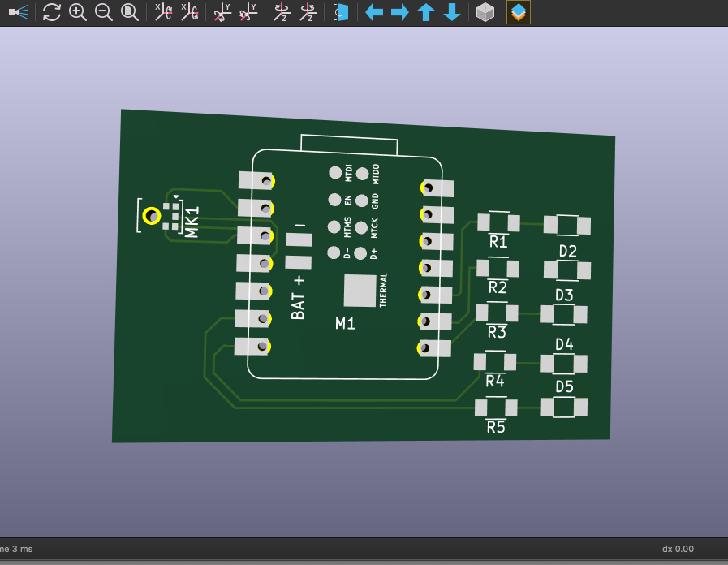Image resolution: width=728 pixels, height=565 pixels.
Task: Pan the board down with arrow
Action: (x=452, y=12)
